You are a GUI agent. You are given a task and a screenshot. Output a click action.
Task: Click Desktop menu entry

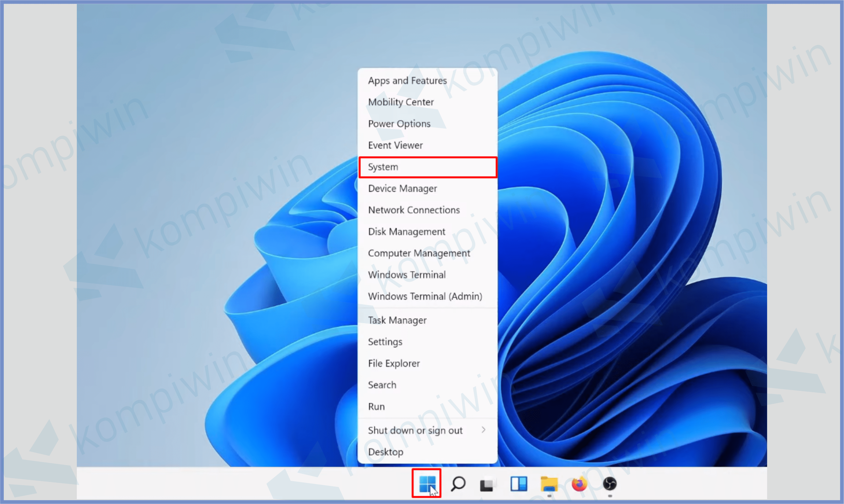coord(385,452)
